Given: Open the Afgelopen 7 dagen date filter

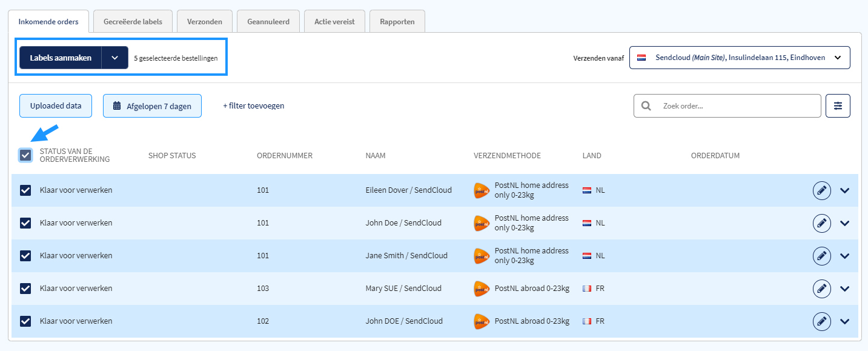Looking at the screenshot, I should (152, 105).
